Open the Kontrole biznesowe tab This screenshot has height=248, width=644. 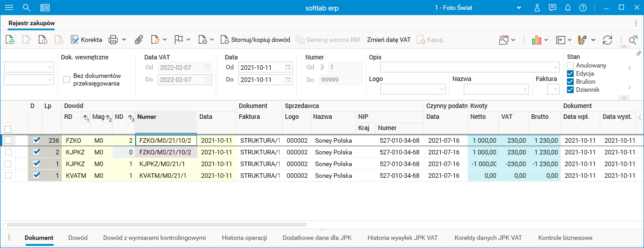[x=565, y=238]
